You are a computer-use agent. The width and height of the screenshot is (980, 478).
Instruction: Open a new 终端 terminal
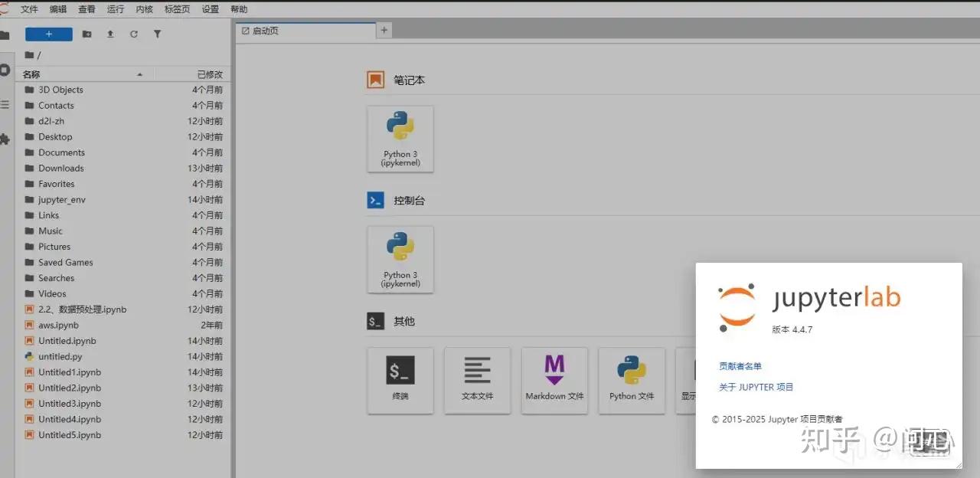click(400, 381)
